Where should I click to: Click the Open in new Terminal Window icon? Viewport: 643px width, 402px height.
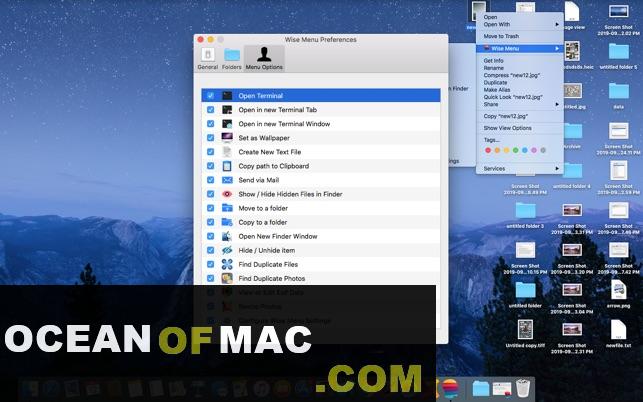227,123
